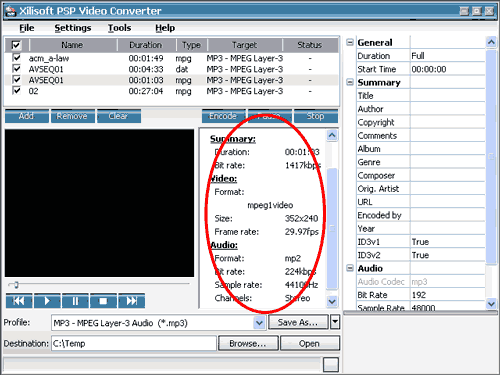Uncheck the acm_a-law file checkbox
This screenshot has height=375, width=500.
click(x=16, y=58)
